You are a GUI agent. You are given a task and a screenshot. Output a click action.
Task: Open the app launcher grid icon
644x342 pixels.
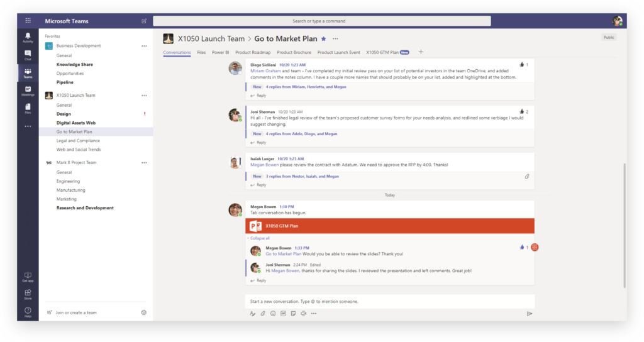point(28,21)
